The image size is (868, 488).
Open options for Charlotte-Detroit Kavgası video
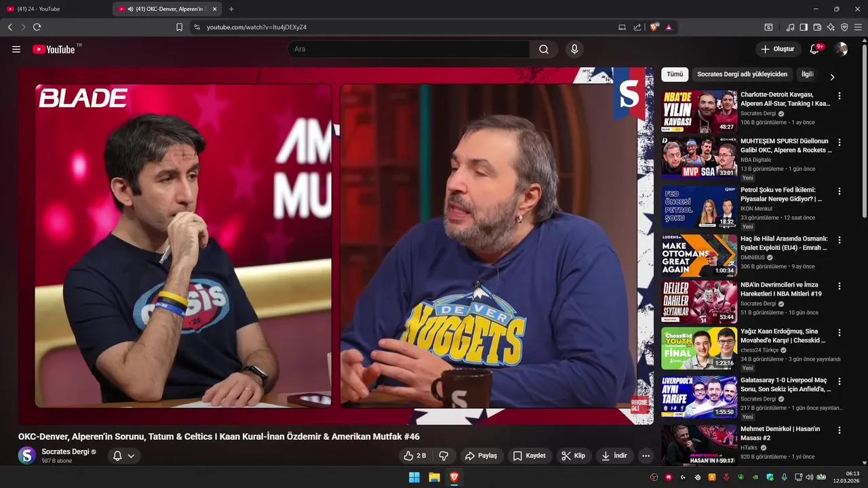(x=840, y=96)
